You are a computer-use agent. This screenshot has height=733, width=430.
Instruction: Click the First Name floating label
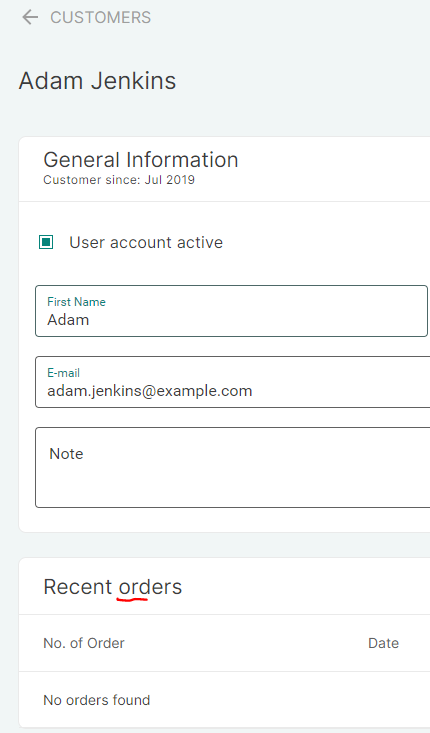coord(76,302)
